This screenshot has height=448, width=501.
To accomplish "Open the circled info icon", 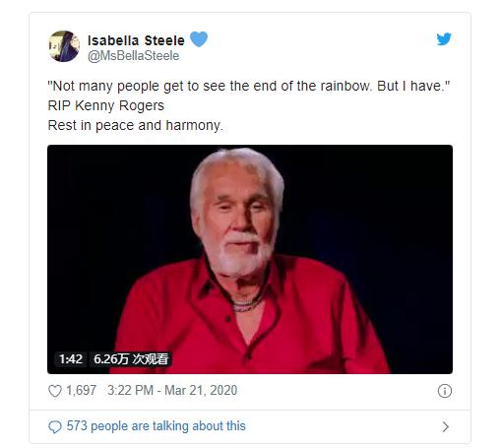I will 445,391.
